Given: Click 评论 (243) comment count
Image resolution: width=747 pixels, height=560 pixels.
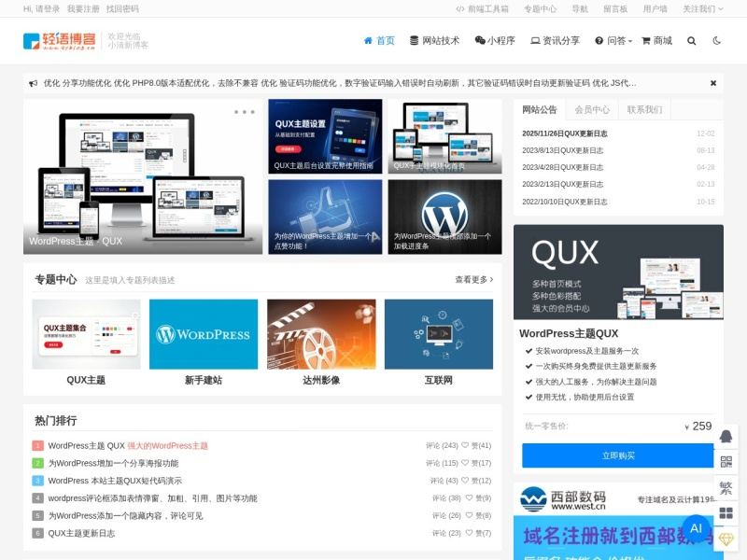Looking at the screenshot, I should [x=442, y=446].
